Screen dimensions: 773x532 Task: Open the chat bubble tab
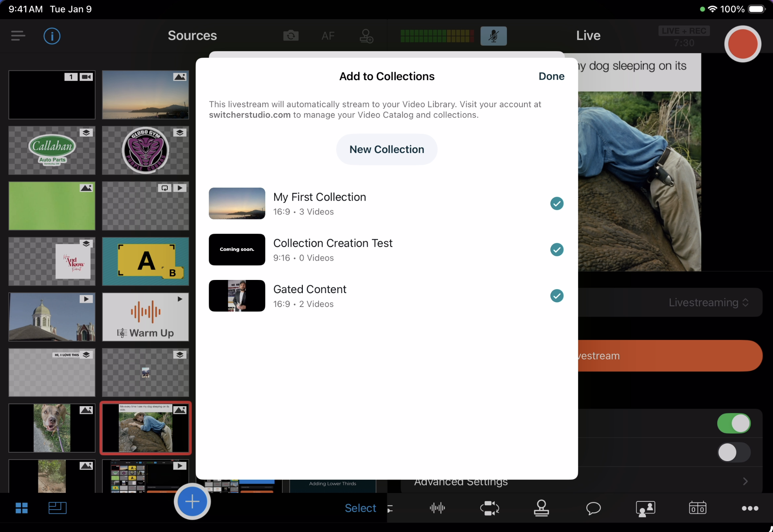click(593, 508)
